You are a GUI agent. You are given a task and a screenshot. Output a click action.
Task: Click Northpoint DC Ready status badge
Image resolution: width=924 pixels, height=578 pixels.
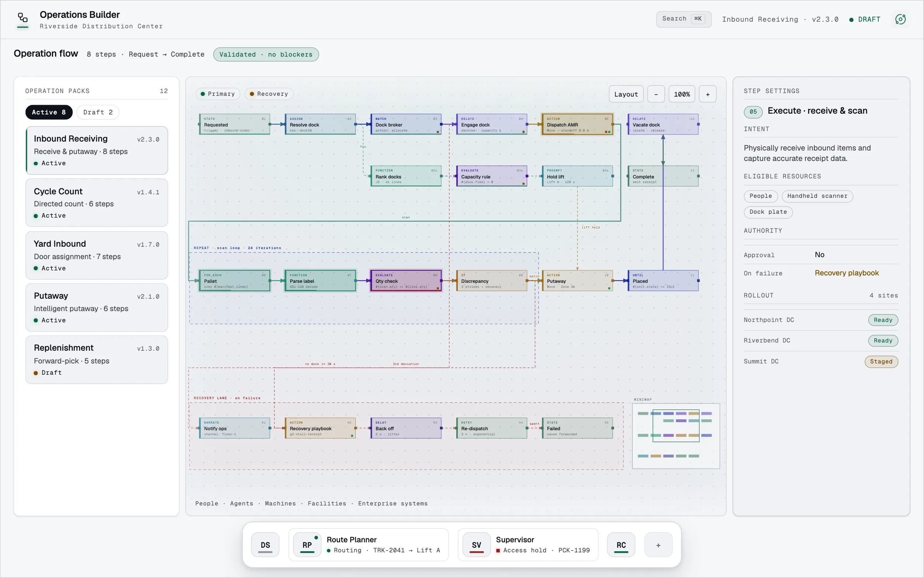pos(883,320)
